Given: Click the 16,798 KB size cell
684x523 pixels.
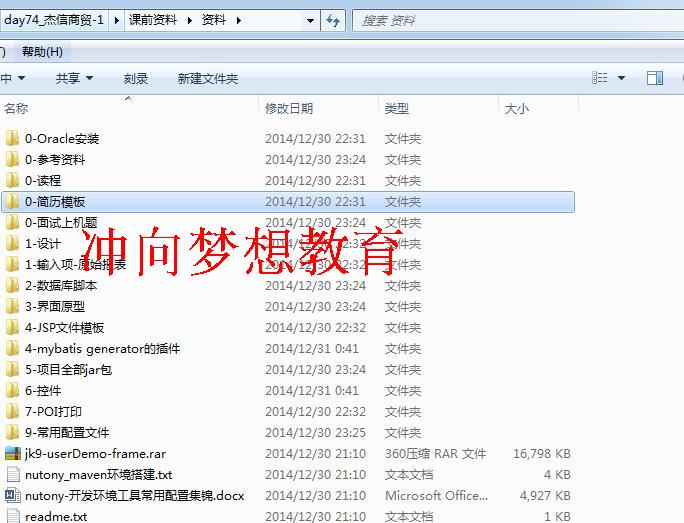Looking at the screenshot, I should pos(542,454).
